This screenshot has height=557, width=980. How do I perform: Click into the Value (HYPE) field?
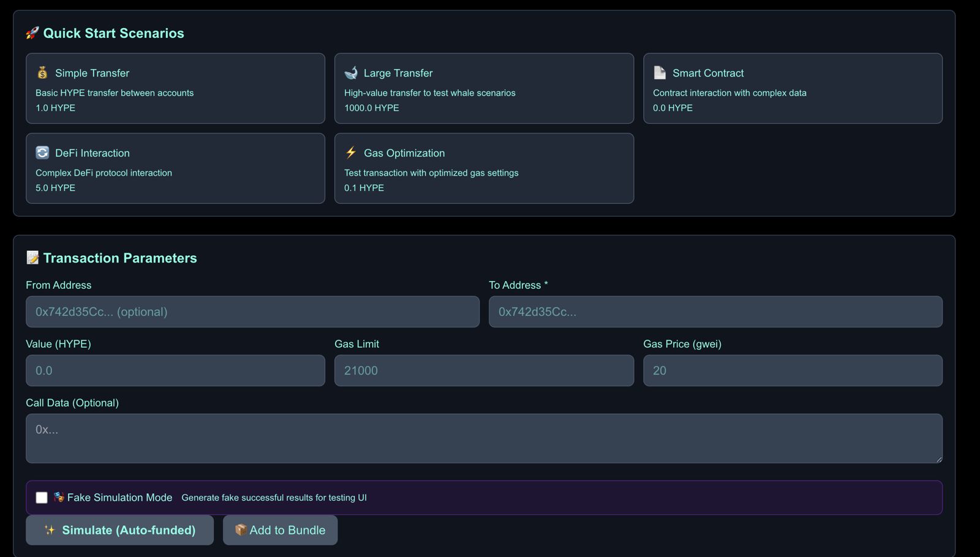[x=175, y=370]
